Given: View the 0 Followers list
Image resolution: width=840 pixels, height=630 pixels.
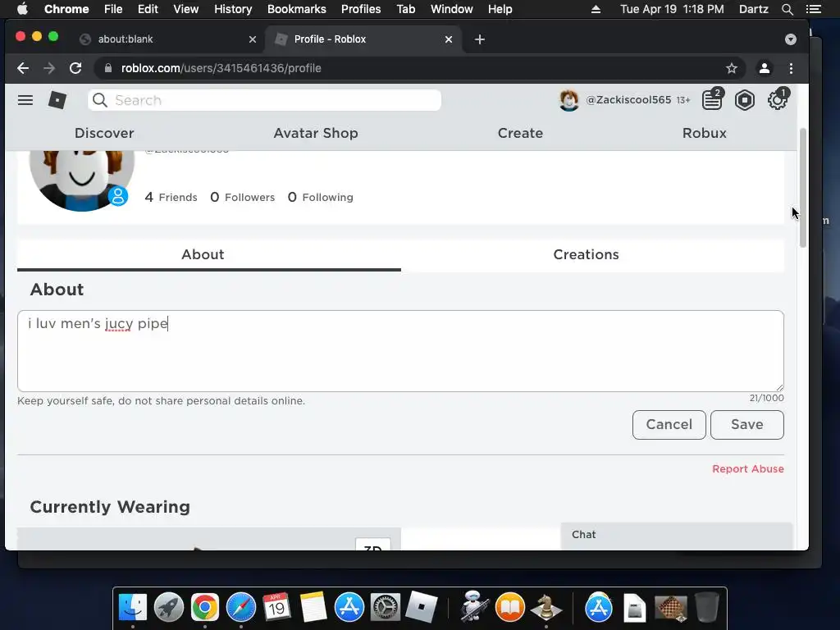Looking at the screenshot, I should 242,197.
